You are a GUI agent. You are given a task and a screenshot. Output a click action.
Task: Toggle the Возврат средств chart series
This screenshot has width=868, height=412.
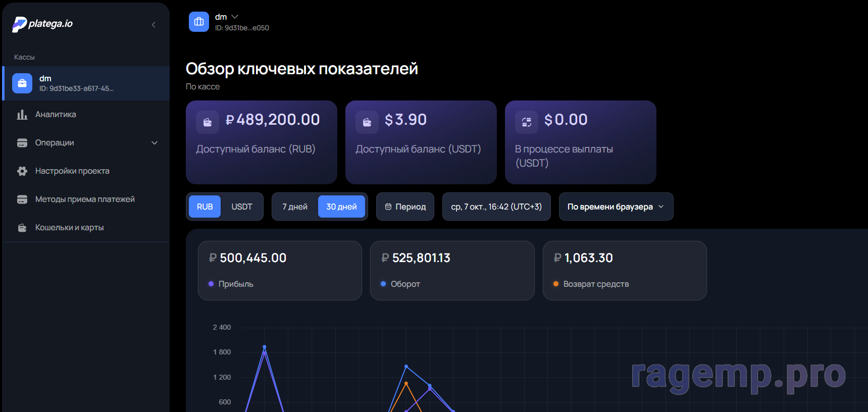click(x=625, y=271)
